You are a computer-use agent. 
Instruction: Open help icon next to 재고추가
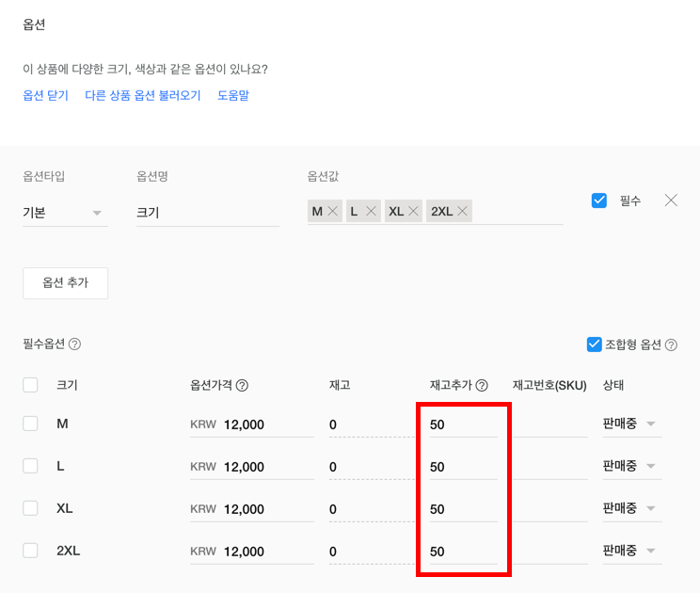[x=482, y=385]
